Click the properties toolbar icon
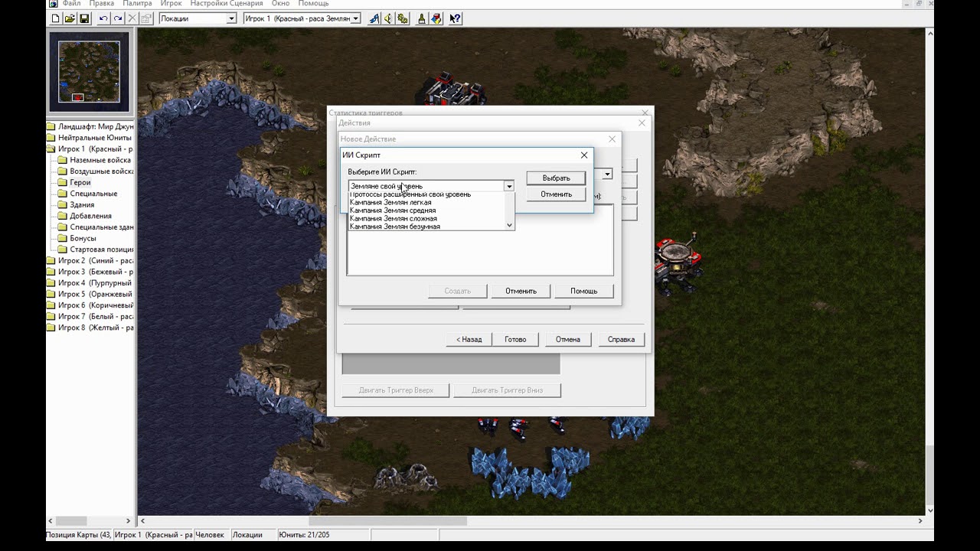The image size is (980, 551). [146, 18]
